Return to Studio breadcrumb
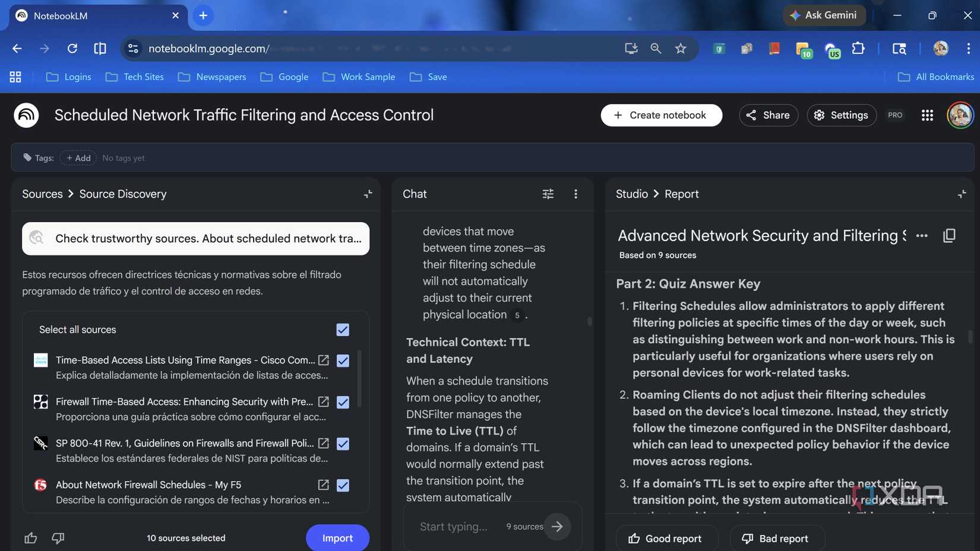The image size is (980, 551). [631, 194]
